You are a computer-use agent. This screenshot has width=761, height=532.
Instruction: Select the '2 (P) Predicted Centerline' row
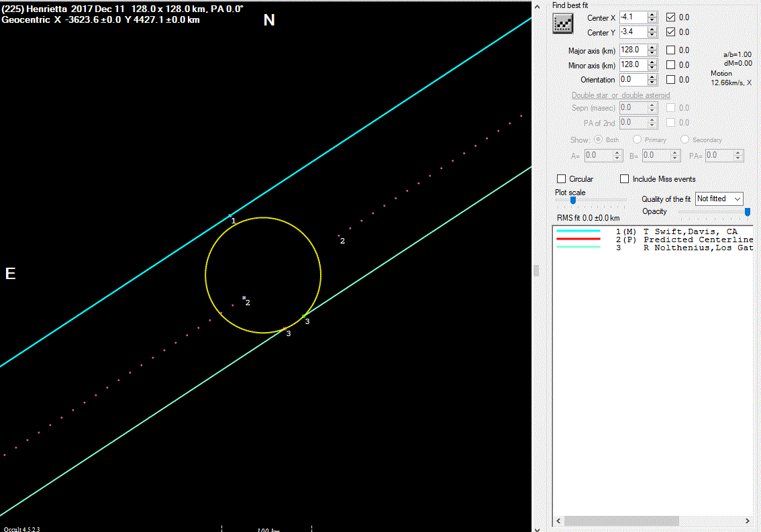tap(653, 240)
